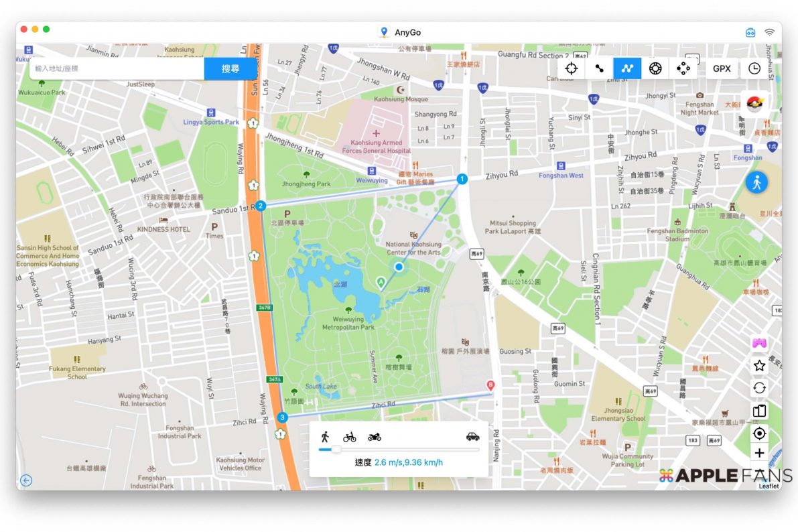Open favorites with the star icon
This screenshot has height=532, width=798.
(x=759, y=366)
